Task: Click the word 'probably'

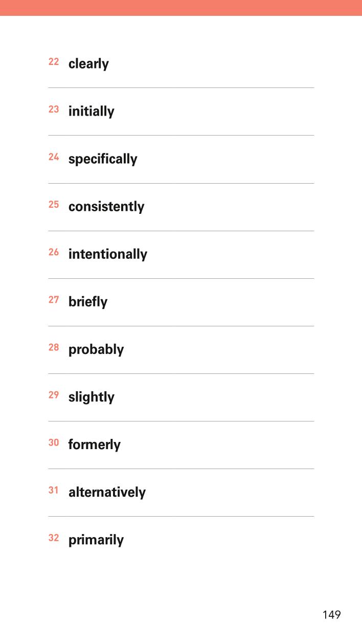Action: [x=96, y=349]
